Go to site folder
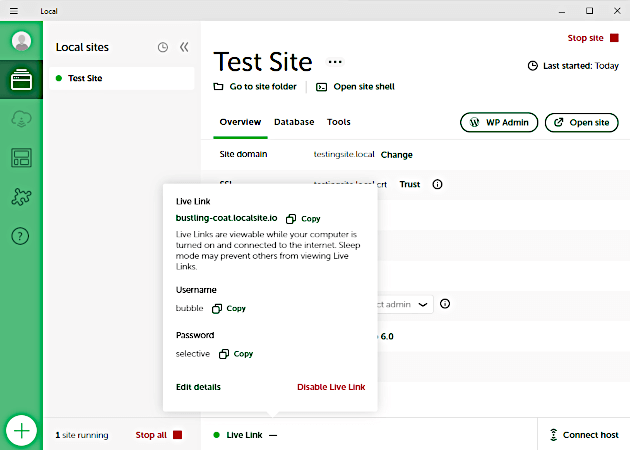This screenshot has height=450, width=630. tap(255, 86)
